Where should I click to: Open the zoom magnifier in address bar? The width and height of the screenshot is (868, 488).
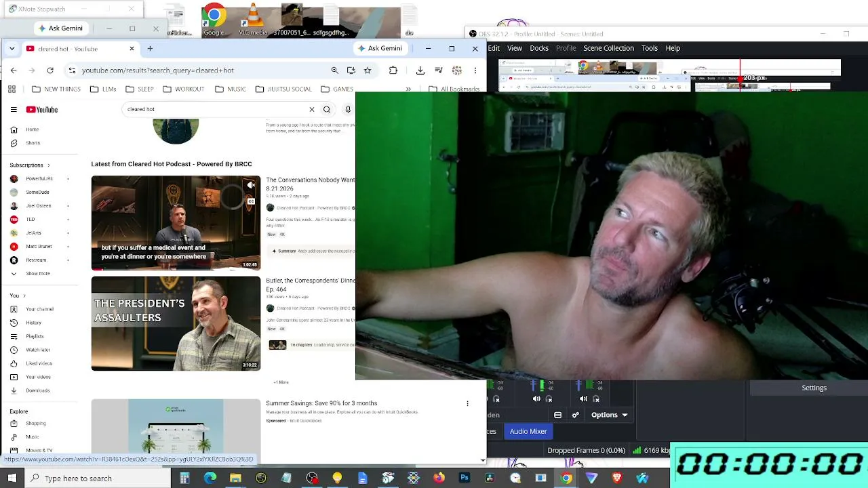coord(334,70)
